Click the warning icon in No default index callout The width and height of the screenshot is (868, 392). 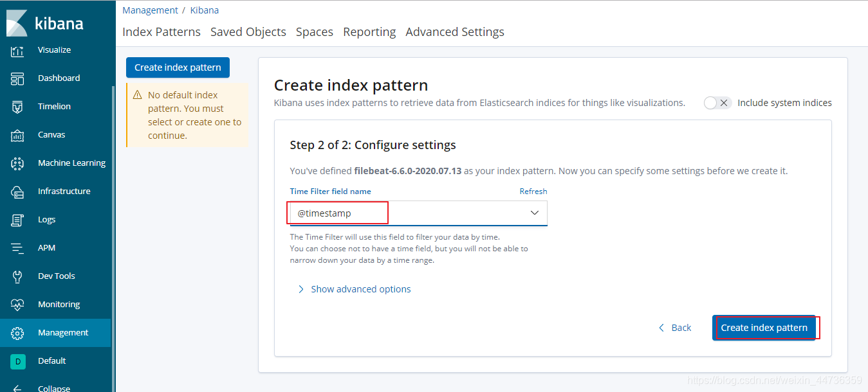pyautogui.click(x=137, y=95)
